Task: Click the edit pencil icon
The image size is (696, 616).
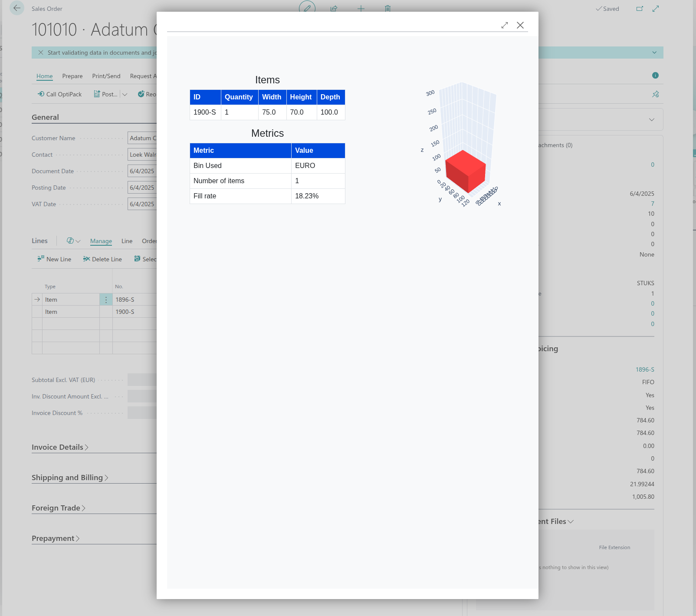Action: coord(307,8)
